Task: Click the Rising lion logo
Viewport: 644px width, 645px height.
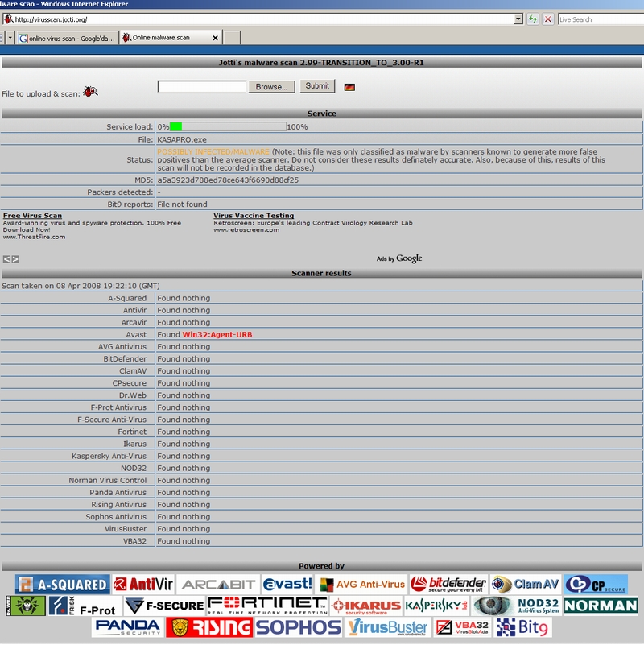Action: pos(209,627)
